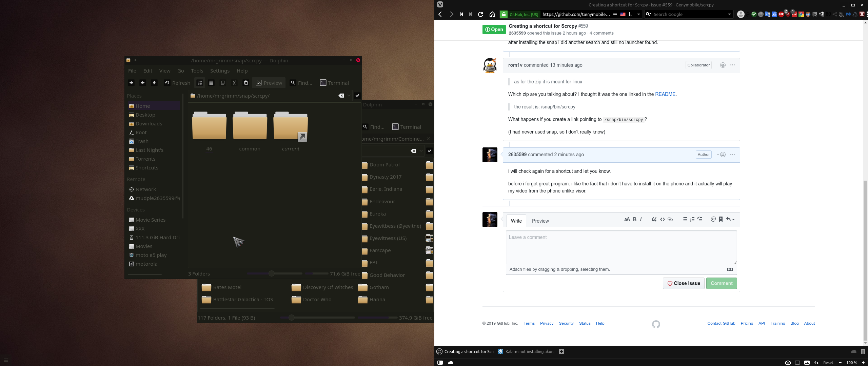Expand the scrcpy location bar history dropdown
The image size is (868, 366).
point(349,96)
